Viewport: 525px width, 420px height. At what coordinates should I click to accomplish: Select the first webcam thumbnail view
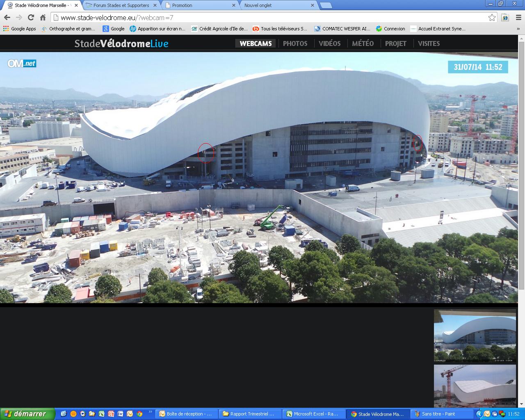(x=475, y=336)
